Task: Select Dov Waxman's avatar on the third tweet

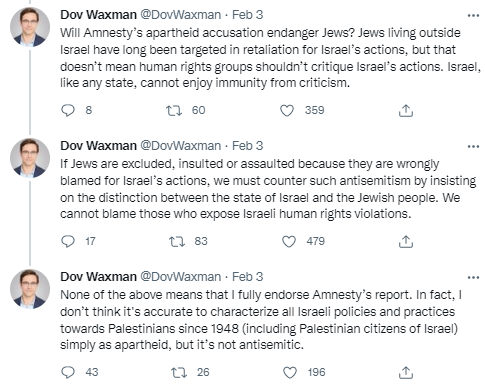Action: pyautogui.click(x=30, y=289)
